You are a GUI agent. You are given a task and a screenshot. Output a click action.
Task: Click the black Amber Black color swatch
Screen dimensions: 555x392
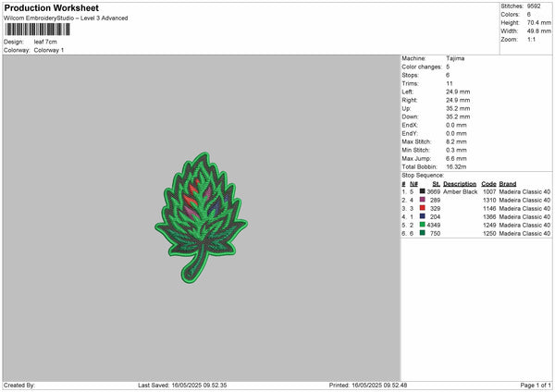423,191
